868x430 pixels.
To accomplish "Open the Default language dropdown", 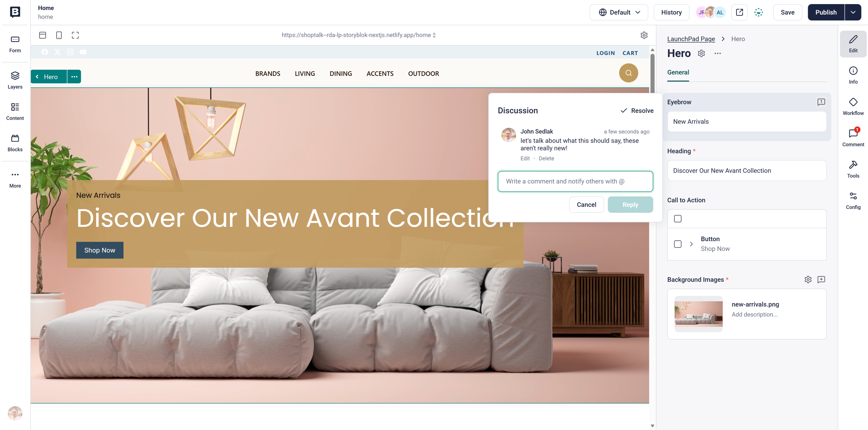I will pos(619,12).
